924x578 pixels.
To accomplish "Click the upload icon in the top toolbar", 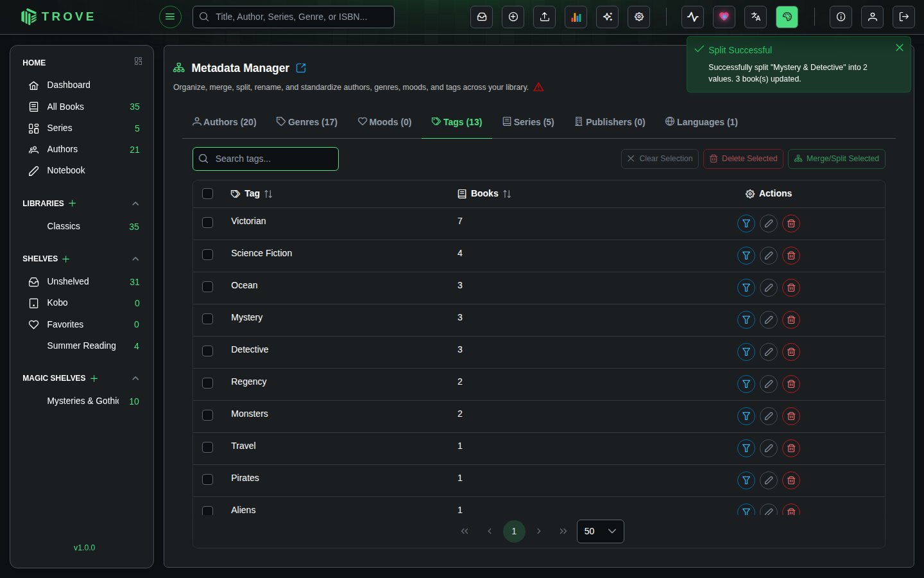I will coord(545,17).
